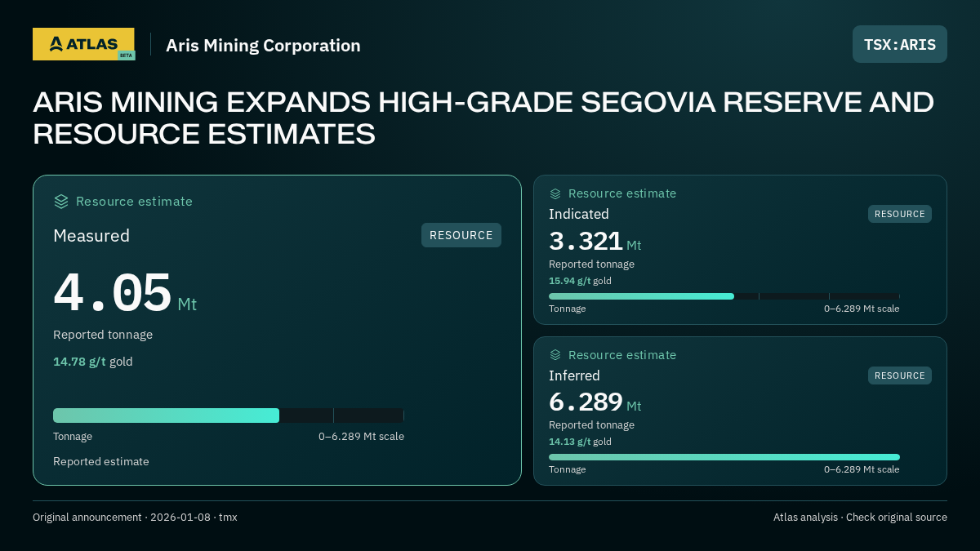Click 'Atlas analysis · Check original source' text
Viewport: 980px width, 551px height.
click(x=860, y=518)
